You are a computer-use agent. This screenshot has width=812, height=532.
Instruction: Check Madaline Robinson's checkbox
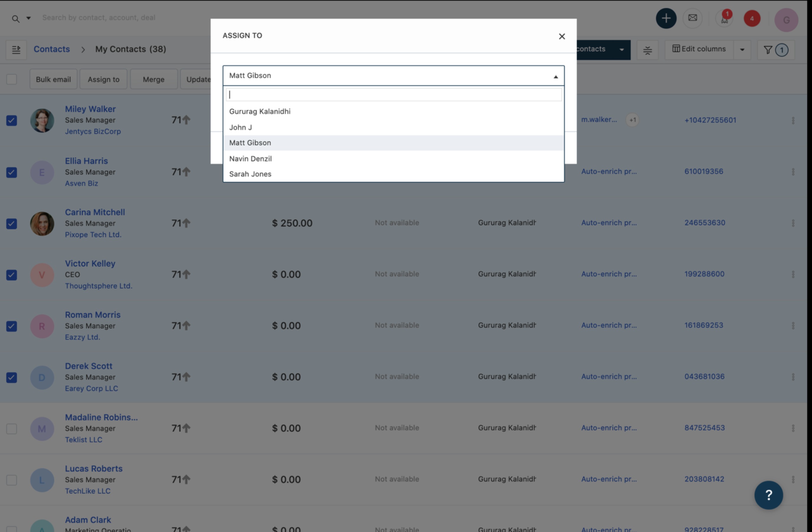[x=12, y=429]
